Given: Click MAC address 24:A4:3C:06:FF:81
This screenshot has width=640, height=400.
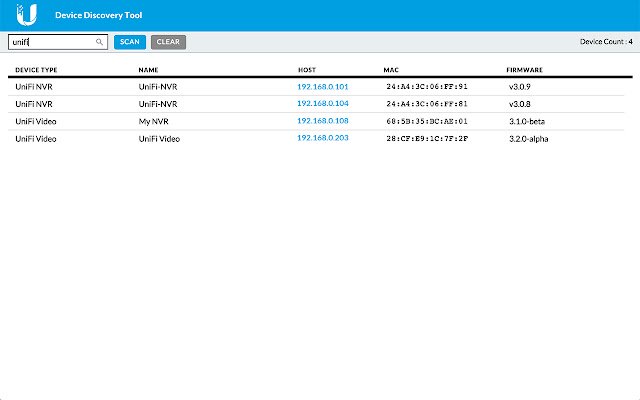Looking at the screenshot, I should pos(427,104).
